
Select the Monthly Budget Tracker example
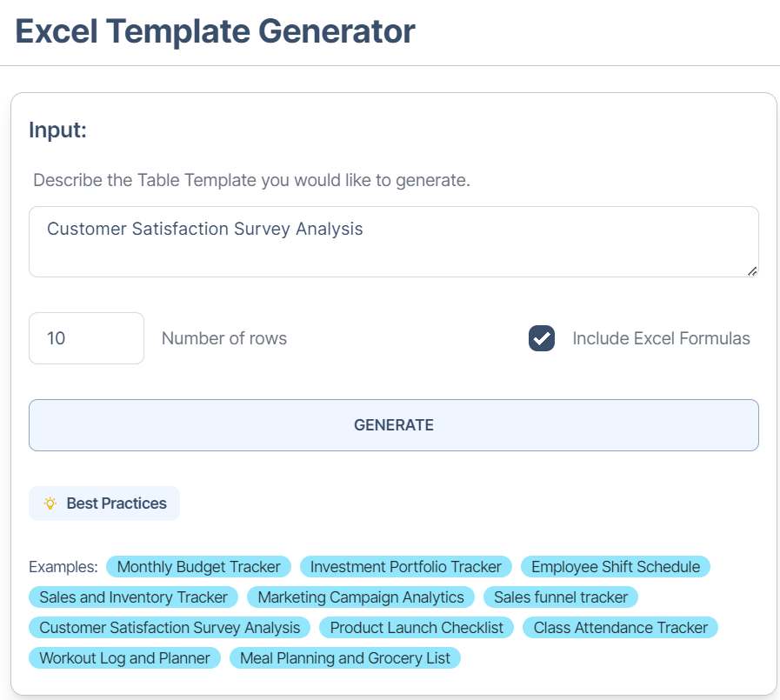199,567
